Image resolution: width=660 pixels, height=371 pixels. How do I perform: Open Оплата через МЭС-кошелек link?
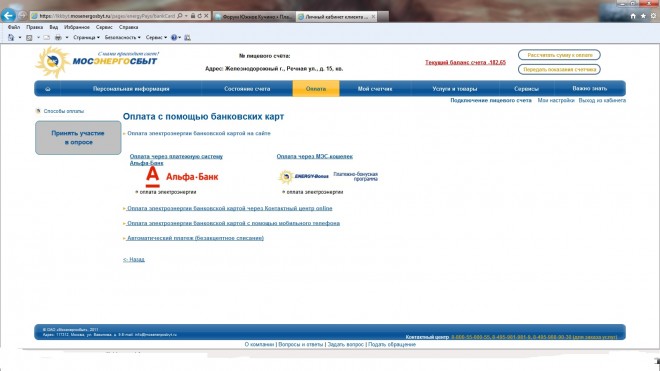pos(314,156)
